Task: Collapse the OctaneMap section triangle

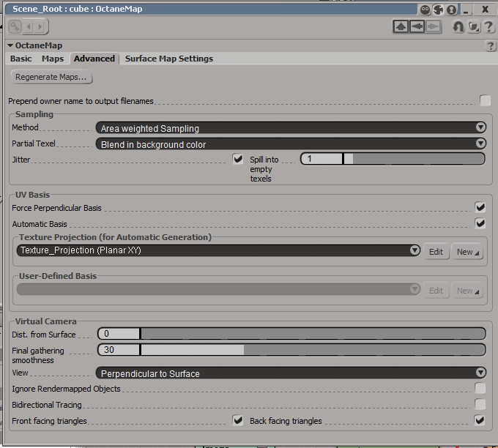Action: [x=10, y=45]
